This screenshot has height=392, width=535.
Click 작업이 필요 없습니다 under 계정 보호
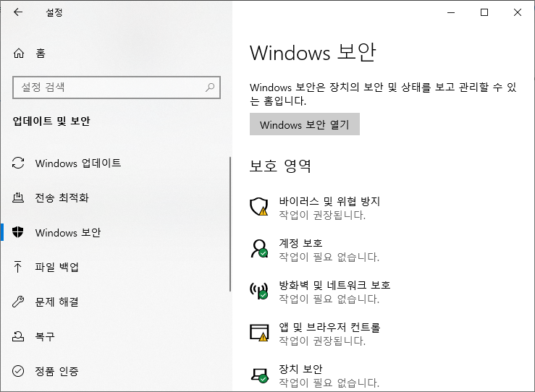tap(329, 257)
